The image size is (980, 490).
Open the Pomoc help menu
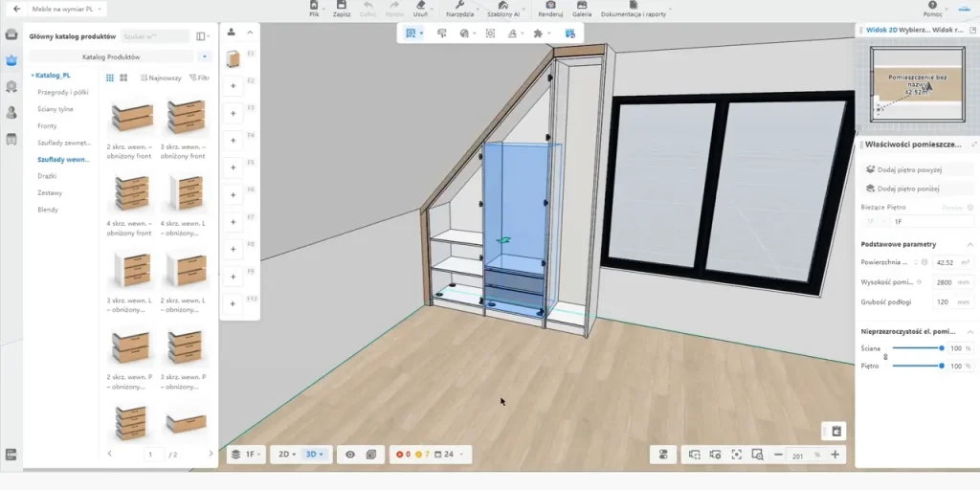(x=932, y=9)
